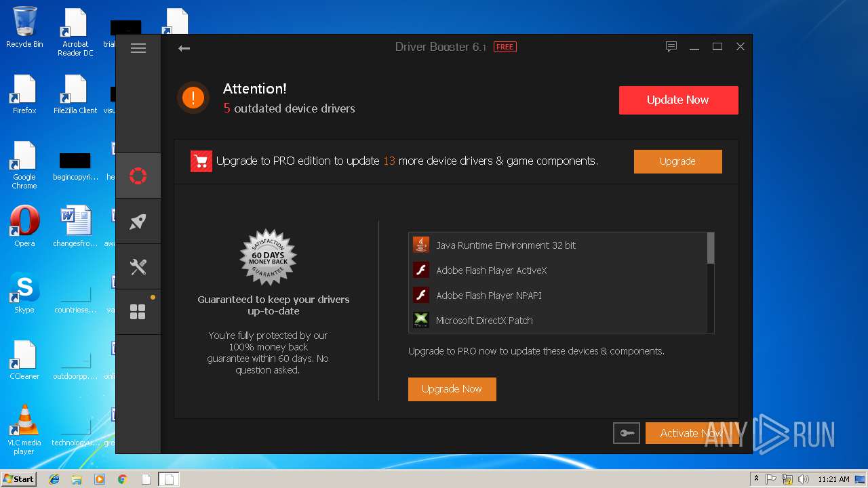Screen dimensions: 868x488
Task: Open Opera desktop shortcut
Action: (24, 226)
